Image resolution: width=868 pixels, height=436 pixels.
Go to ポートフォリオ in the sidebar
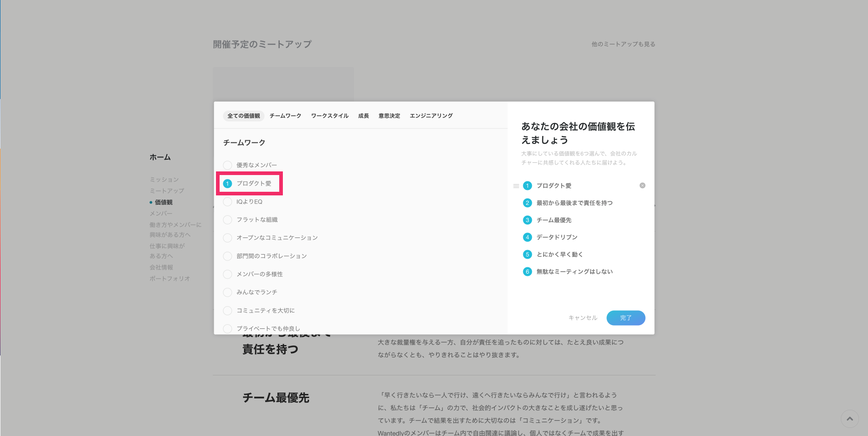pos(170,279)
